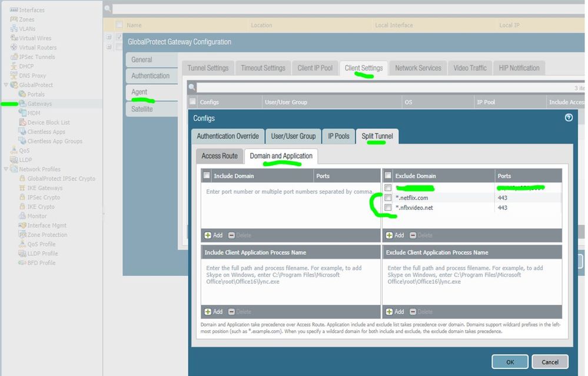588x376 pixels.
Task: Click the GlobalProtect globe icon
Action: point(14,85)
